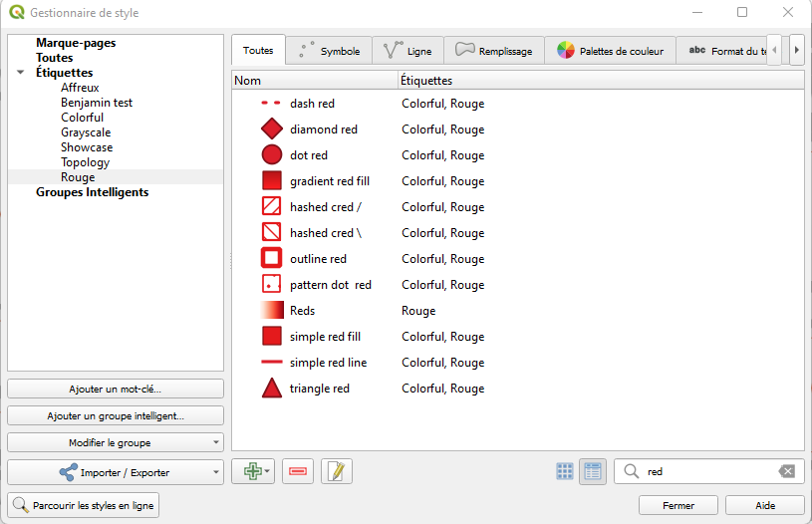Select the diamond red symbol icon
Viewport: 812px width, 524px height.
click(x=272, y=130)
